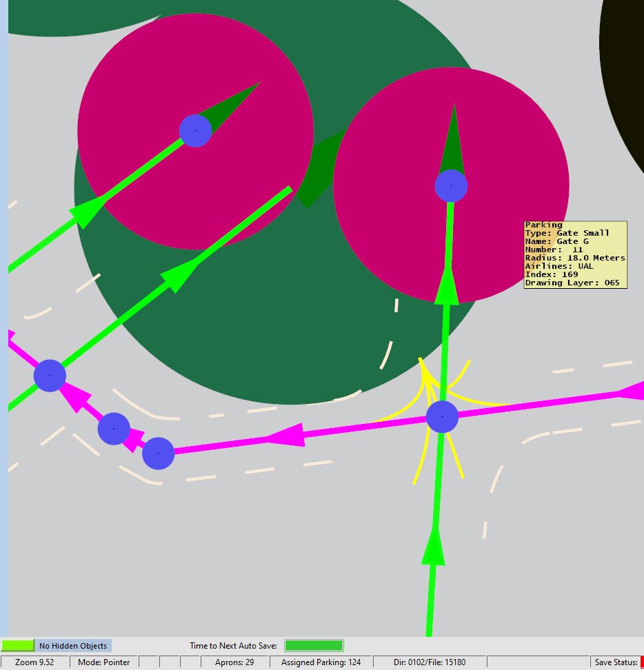Click the No Hidden Objects indicator
The height and width of the screenshot is (670, 644).
[x=73, y=646]
